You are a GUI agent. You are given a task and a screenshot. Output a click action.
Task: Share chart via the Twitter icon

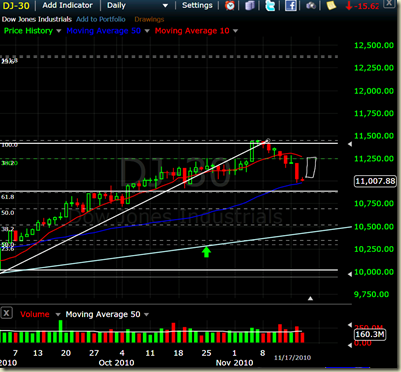pos(270,5)
